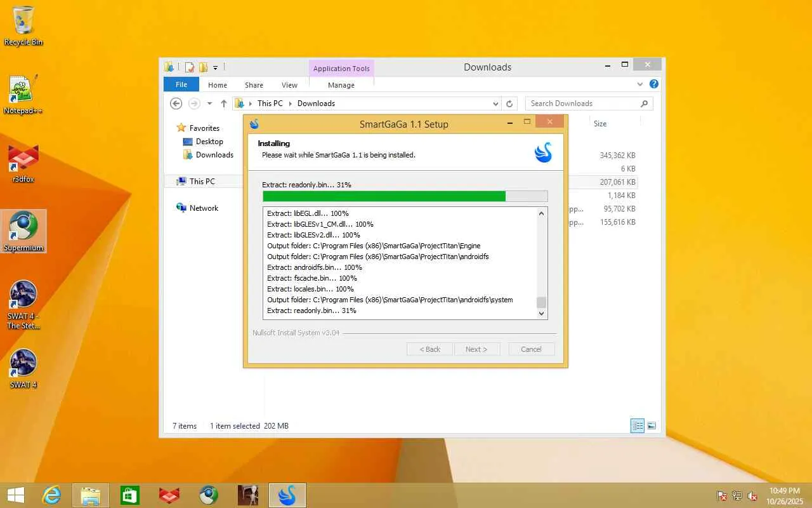The width and height of the screenshot is (812, 508).
Task: Click the 'Extract: androidfs.bin... 100%' log line
Action: pos(315,267)
